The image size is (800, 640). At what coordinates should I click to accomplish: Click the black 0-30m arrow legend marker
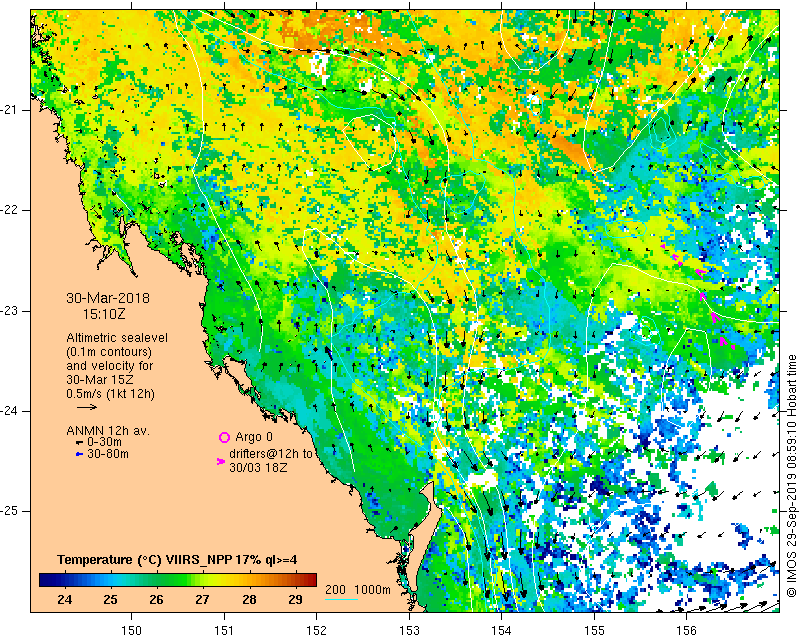pyautogui.click(x=79, y=442)
